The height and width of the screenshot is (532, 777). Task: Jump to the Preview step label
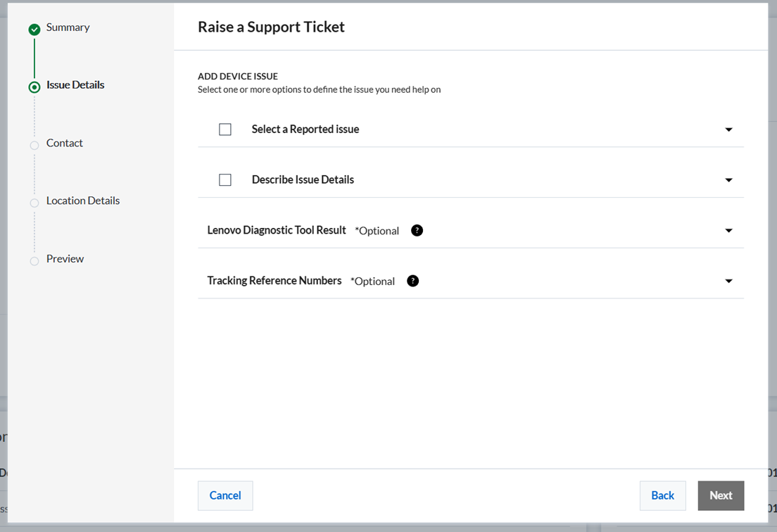65,259
